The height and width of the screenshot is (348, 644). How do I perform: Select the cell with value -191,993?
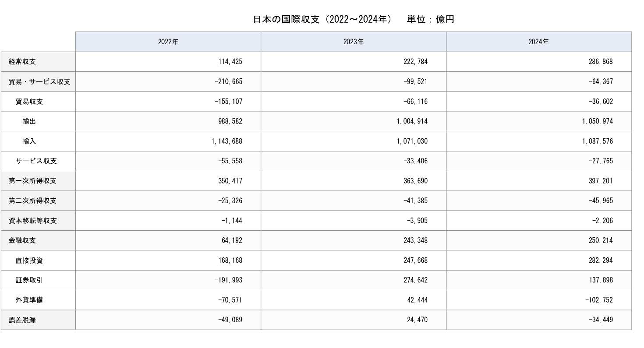coord(228,280)
